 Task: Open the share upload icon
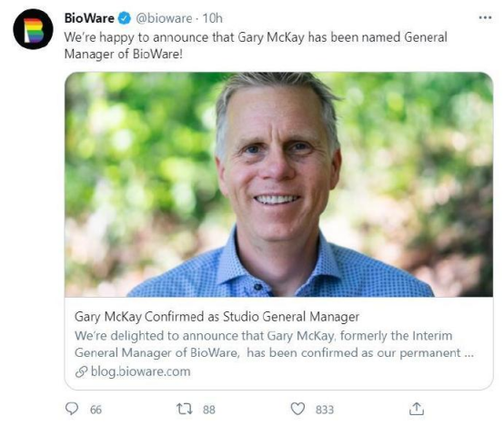point(417,409)
